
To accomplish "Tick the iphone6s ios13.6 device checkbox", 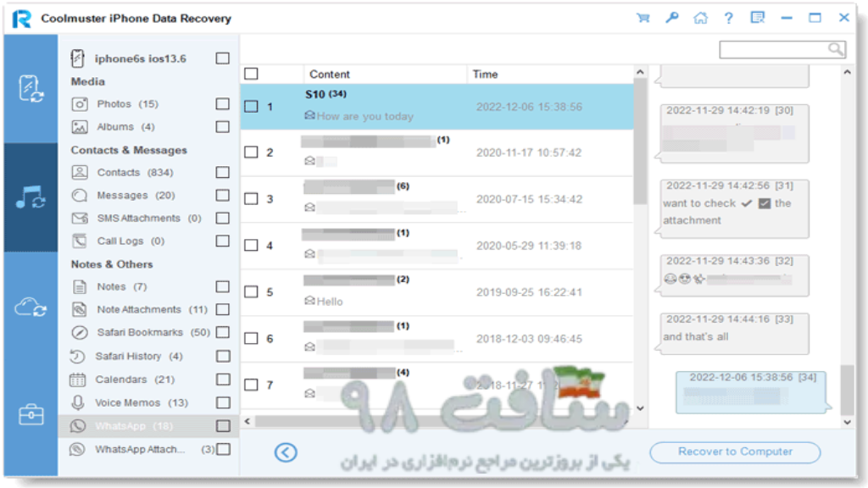I will (x=223, y=58).
